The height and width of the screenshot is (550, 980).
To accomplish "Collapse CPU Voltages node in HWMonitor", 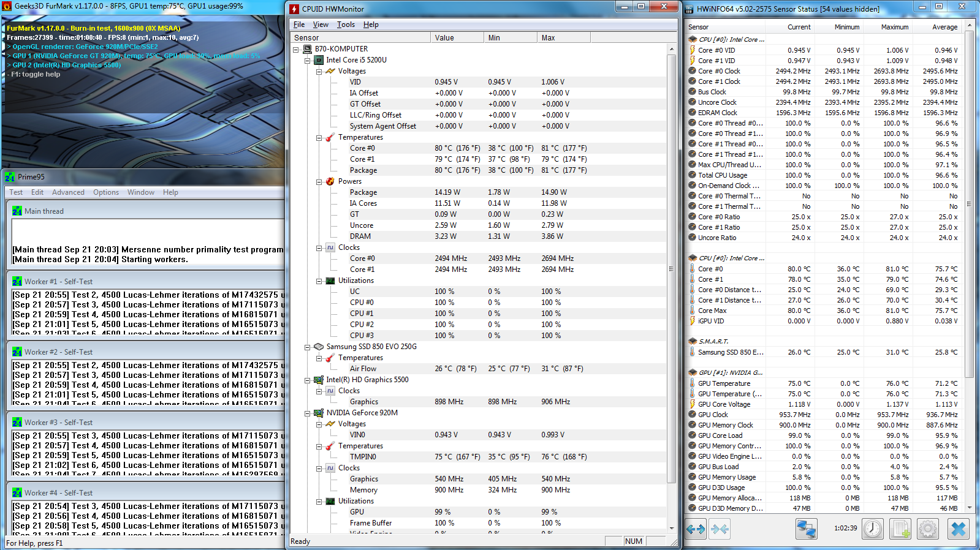I will tap(319, 71).
